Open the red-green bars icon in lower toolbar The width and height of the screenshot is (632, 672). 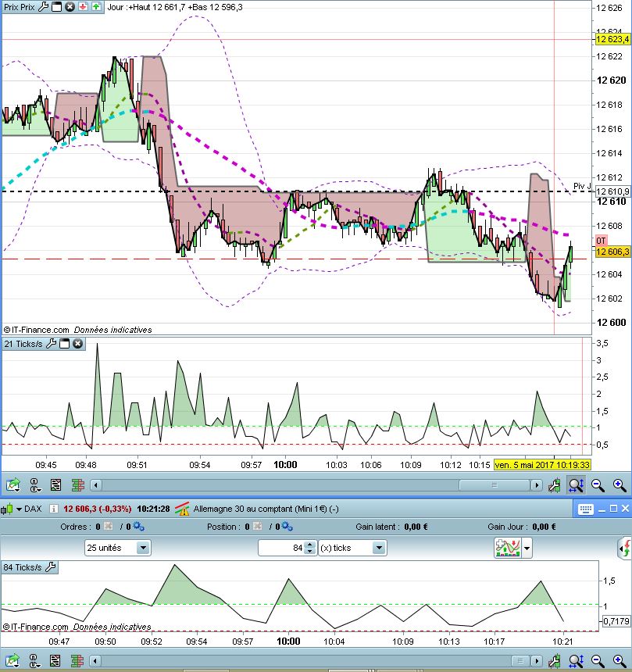[77, 660]
